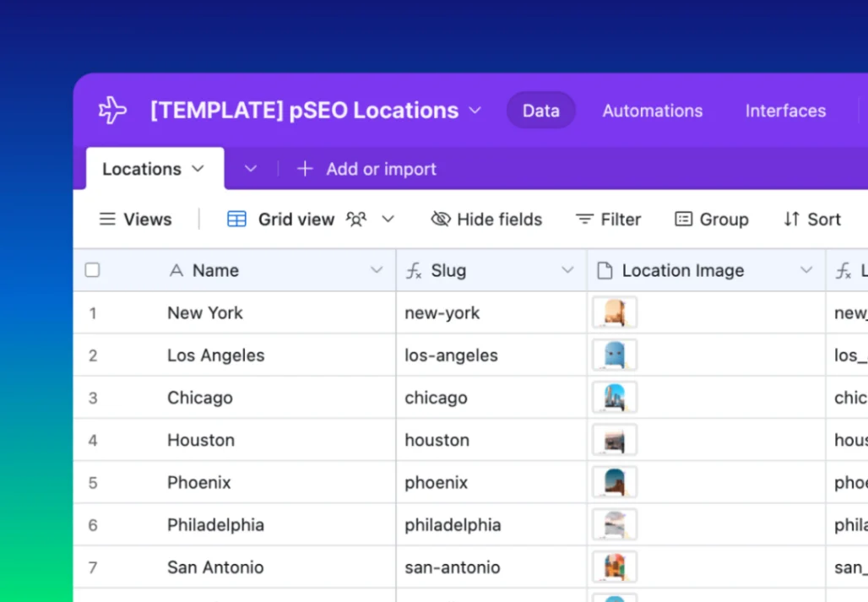Click the Sort arrows icon
868x602 pixels.
pos(791,220)
